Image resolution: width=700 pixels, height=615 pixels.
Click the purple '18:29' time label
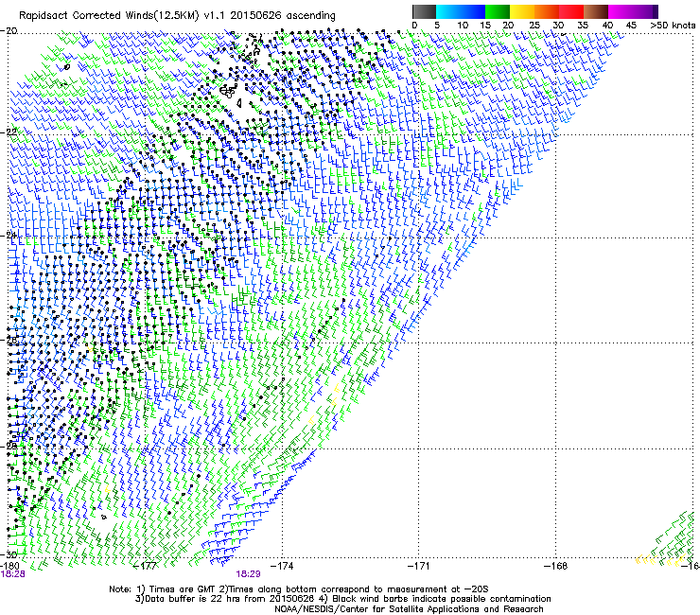(x=248, y=574)
